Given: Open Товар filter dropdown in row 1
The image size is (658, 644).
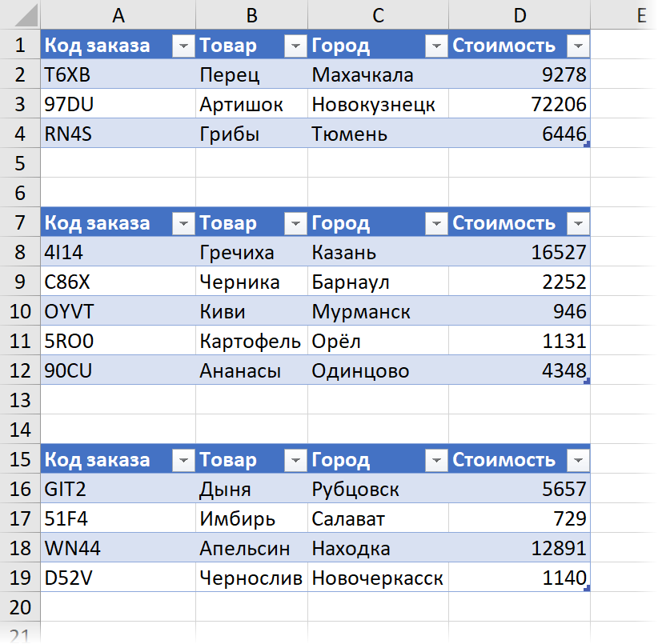Looking at the screenshot, I should click(295, 46).
